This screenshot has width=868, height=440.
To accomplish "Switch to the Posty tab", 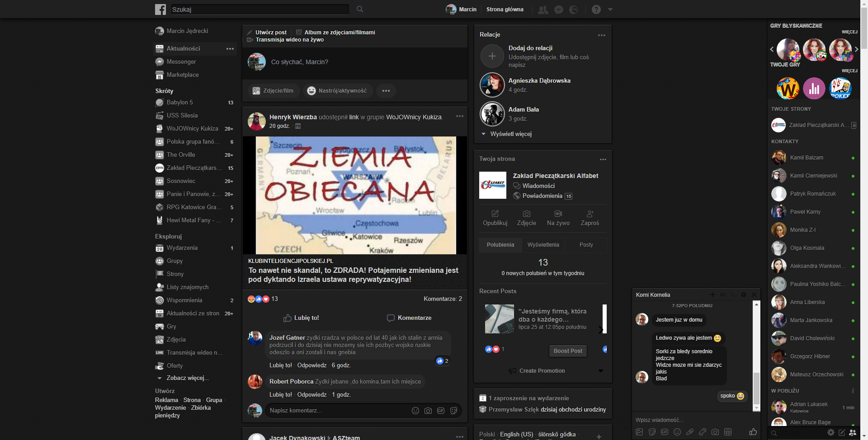I will click(586, 245).
